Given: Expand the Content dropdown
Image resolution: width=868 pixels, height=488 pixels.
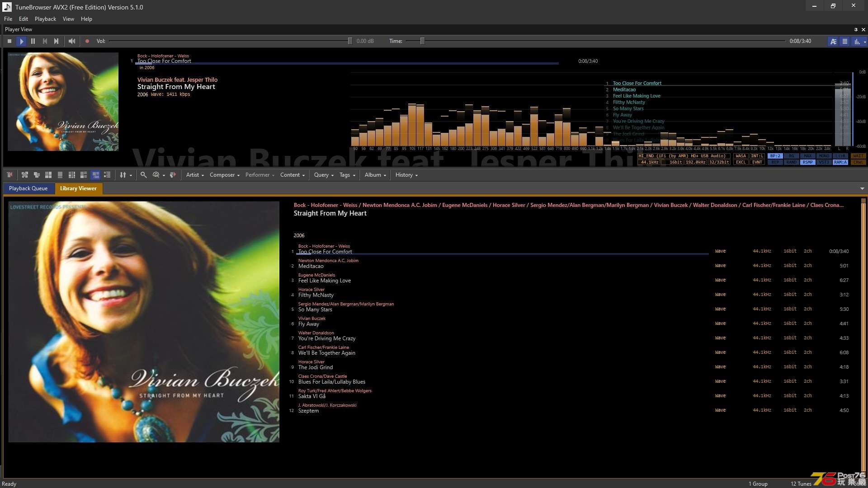Looking at the screenshot, I should [292, 175].
